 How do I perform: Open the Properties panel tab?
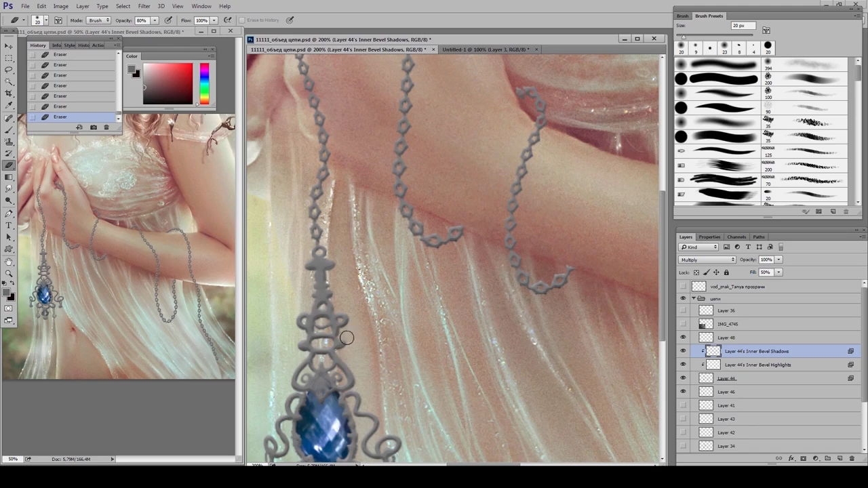709,237
